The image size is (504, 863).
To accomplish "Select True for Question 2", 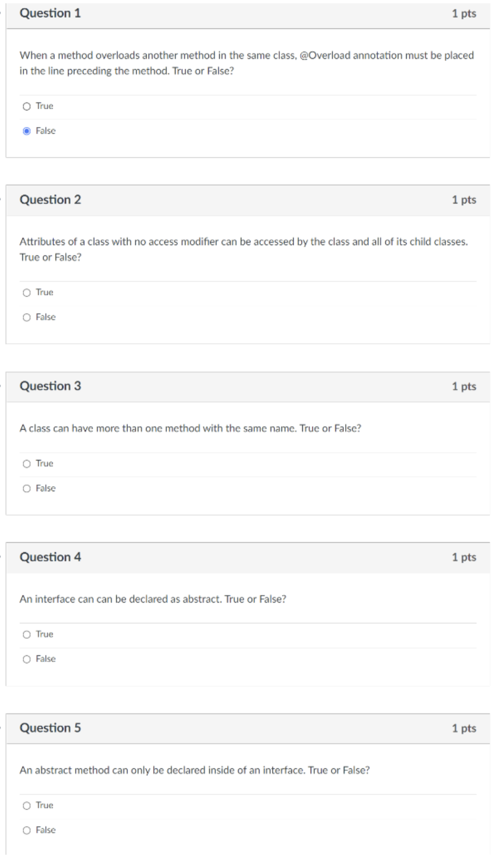I will (27, 292).
